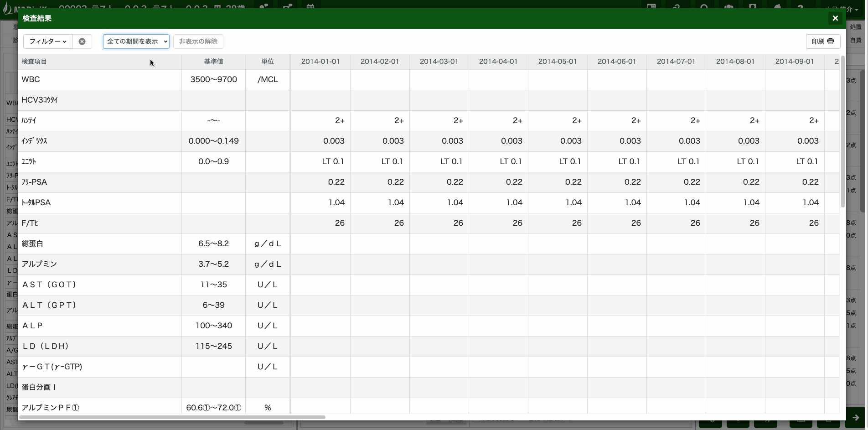Click the ｲﾝﾃﾞｯｸｽ 0.003 result for 2014-03-01
Image resolution: width=868 pixels, height=430 pixels.
(x=452, y=141)
